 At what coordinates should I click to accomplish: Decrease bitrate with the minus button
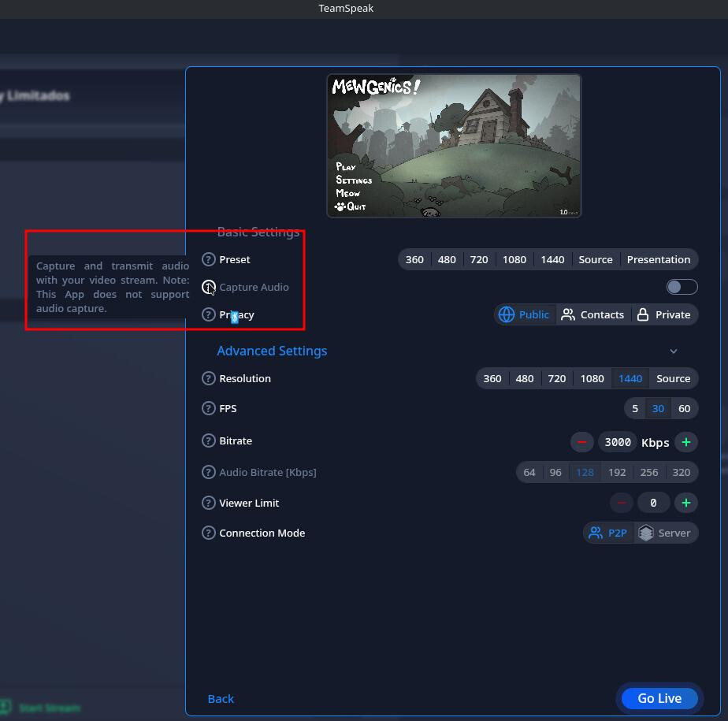click(x=581, y=442)
